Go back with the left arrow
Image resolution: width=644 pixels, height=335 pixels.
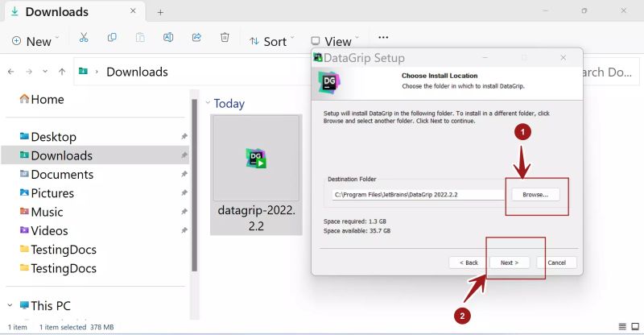[11, 72]
